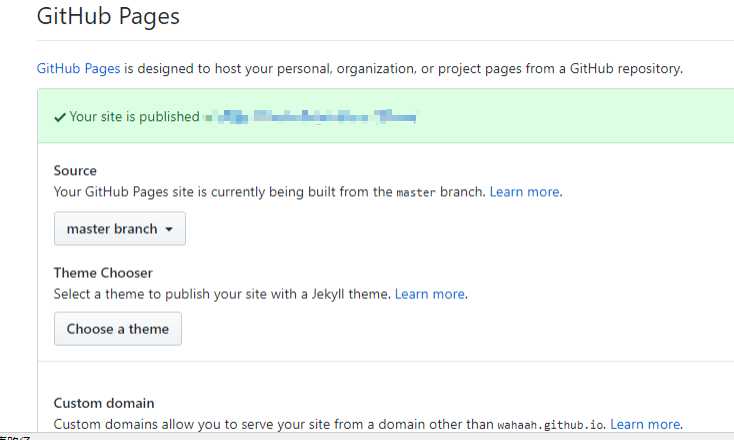This screenshot has height=440, width=734.
Task: Click 'Custom domains allow you to serve' description
Action: point(270,424)
